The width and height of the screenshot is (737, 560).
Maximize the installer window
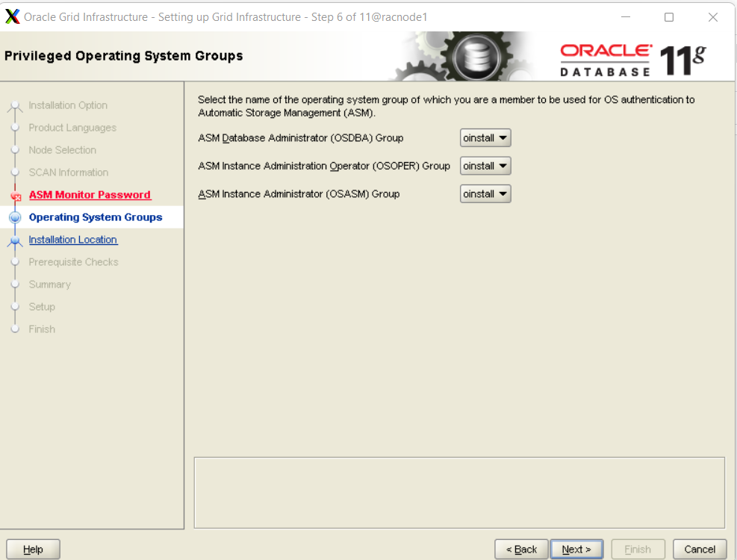pyautogui.click(x=669, y=17)
